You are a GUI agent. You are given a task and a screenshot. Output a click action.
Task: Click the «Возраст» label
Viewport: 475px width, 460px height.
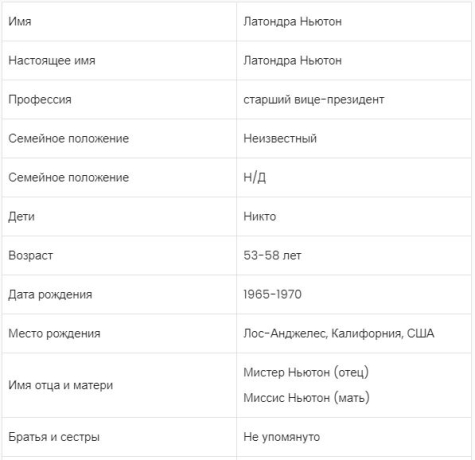coord(31,256)
